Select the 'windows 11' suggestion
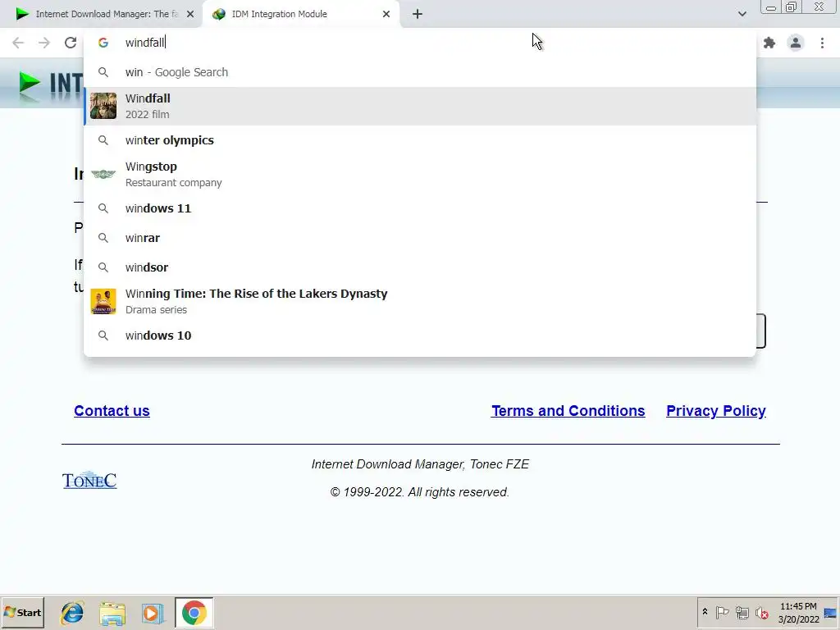The width and height of the screenshot is (840, 630). 420,208
